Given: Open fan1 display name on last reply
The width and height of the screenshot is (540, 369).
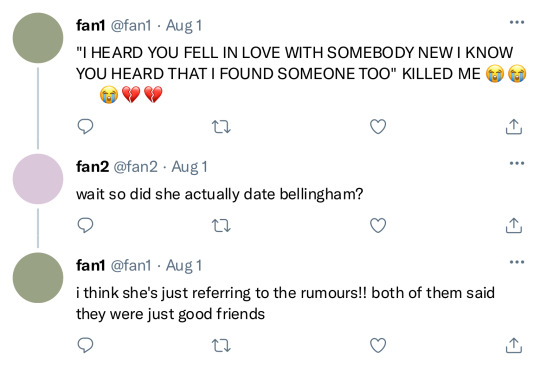Looking at the screenshot, I should tap(91, 265).
